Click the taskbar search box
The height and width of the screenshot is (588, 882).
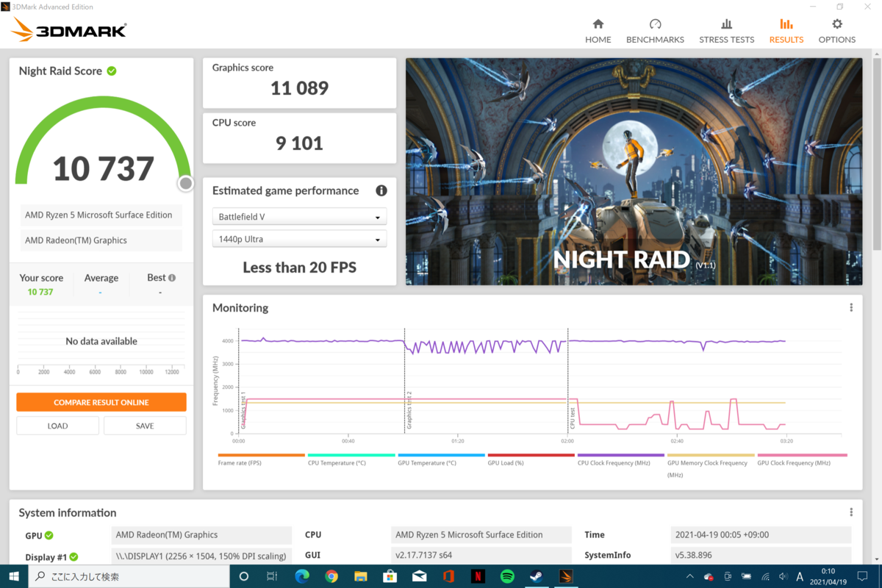point(129,576)
